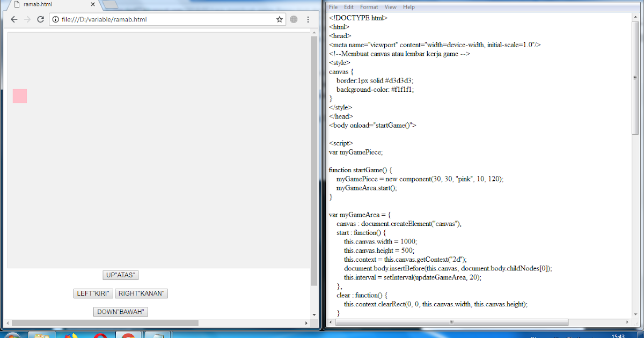Screen dimensions: 644x338
Task: Open the Format menu in Notepad
Action: tap(369, 7)
